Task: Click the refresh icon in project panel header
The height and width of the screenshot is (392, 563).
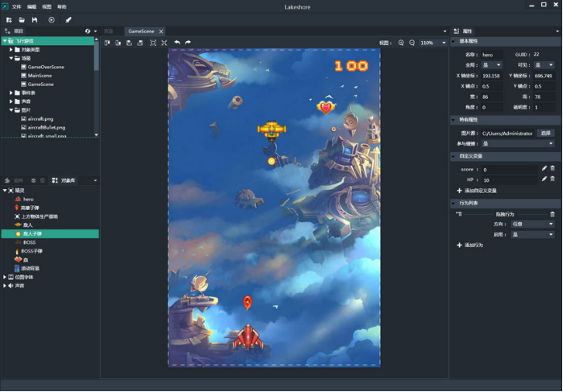Action: [x=88, y=31]
